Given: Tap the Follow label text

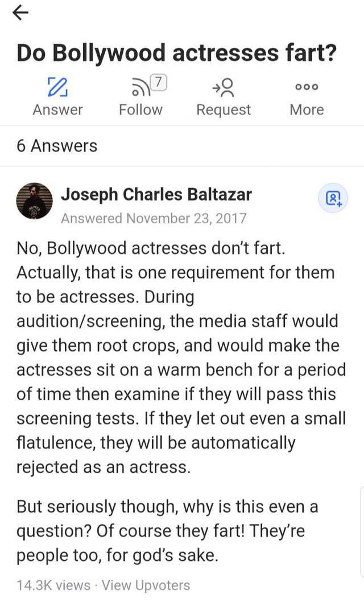Looking at the screenshot, I should pos(140,110).
